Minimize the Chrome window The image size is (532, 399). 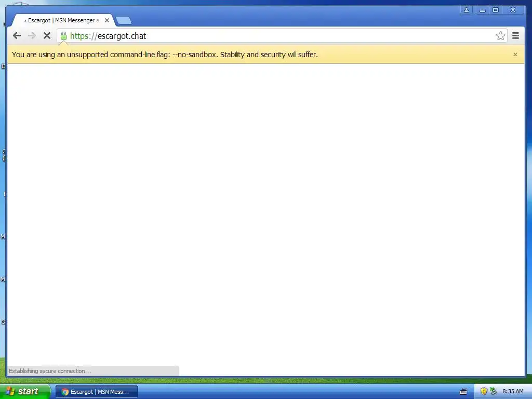click(482, 10)
